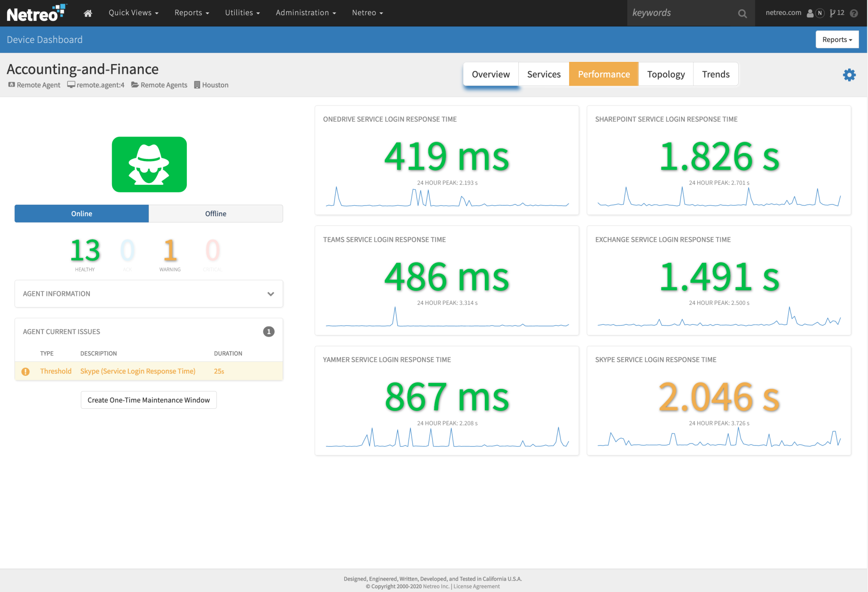Open the dashboard settings gear icon

(x=849, y=75)
